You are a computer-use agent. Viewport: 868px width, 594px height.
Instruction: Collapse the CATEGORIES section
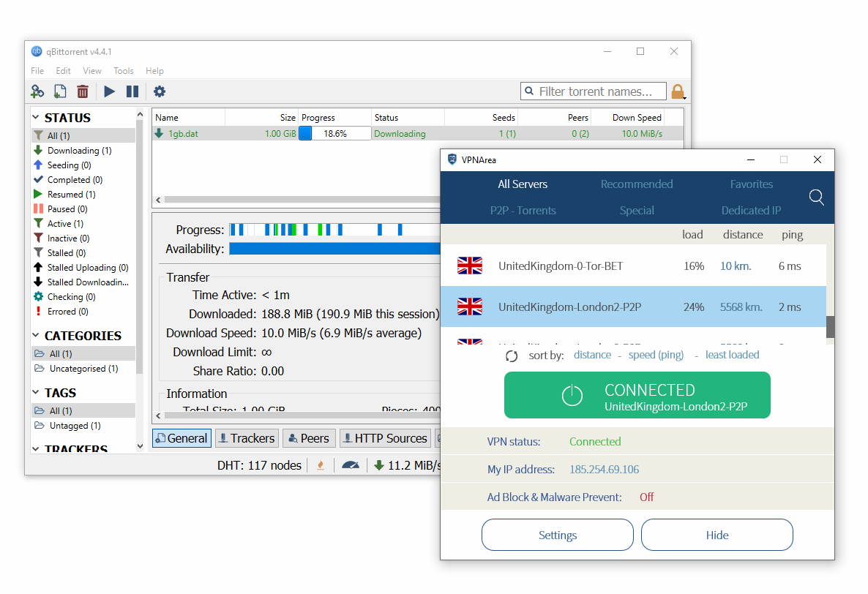[35, 335]
